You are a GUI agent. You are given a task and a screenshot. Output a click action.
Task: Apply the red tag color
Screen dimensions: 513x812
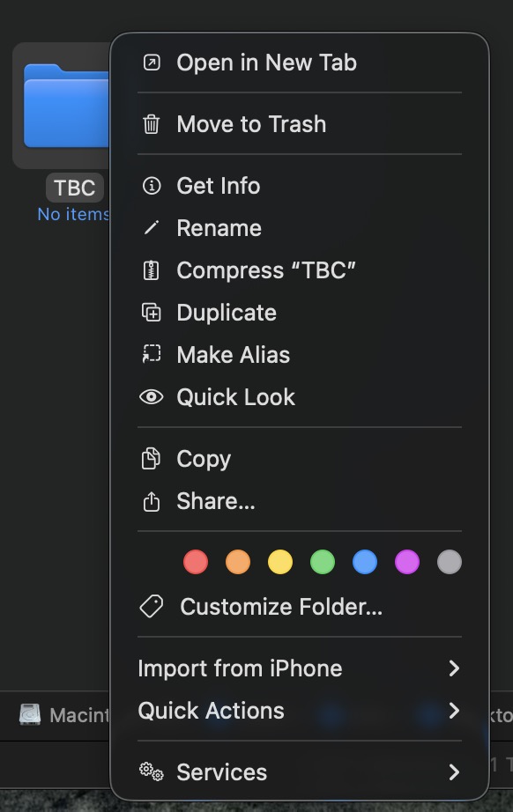[196, 563]
